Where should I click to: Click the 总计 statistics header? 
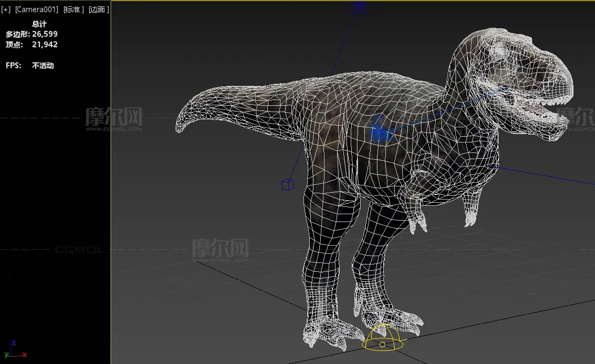pyautogui.click(x=39, y=24)
